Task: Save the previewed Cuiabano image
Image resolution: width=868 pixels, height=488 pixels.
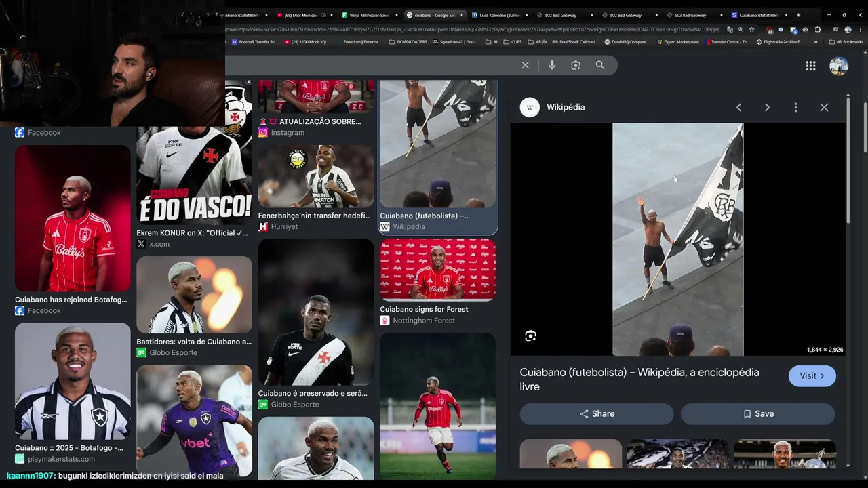Action: tap(758, 414)
